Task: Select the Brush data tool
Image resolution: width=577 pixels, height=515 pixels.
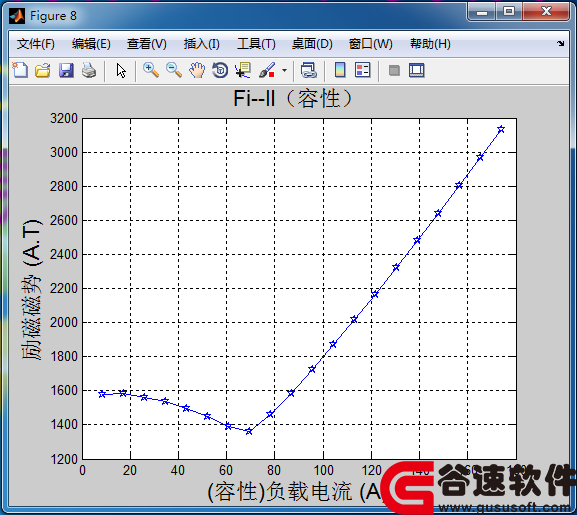Action: 267,70
